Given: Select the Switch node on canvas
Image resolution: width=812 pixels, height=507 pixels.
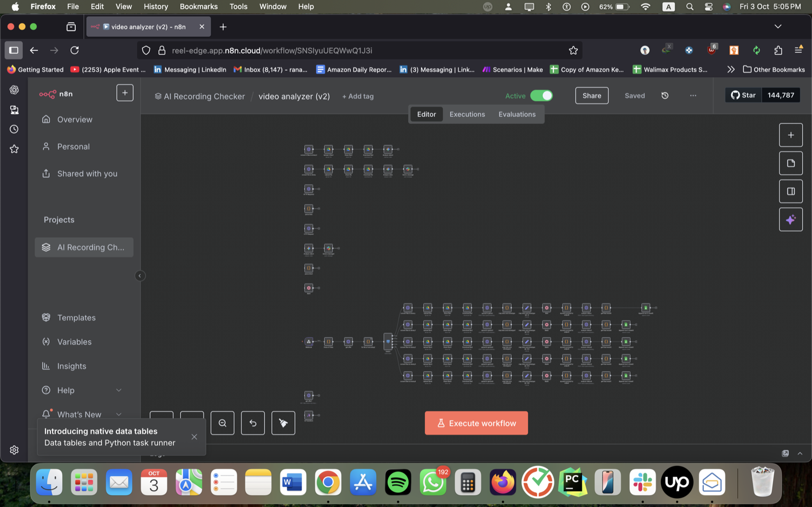Looking at the screenshot, I should tap(388, 341).
